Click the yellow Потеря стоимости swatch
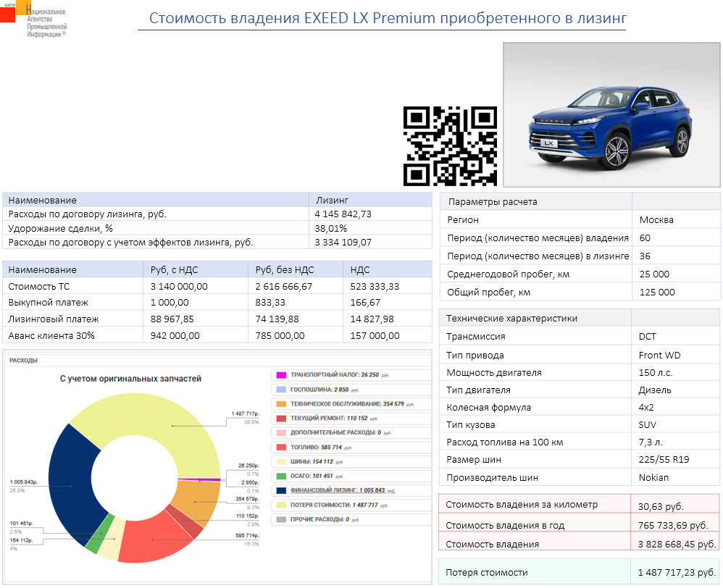The image size is (723, 588). coord(281,505)
